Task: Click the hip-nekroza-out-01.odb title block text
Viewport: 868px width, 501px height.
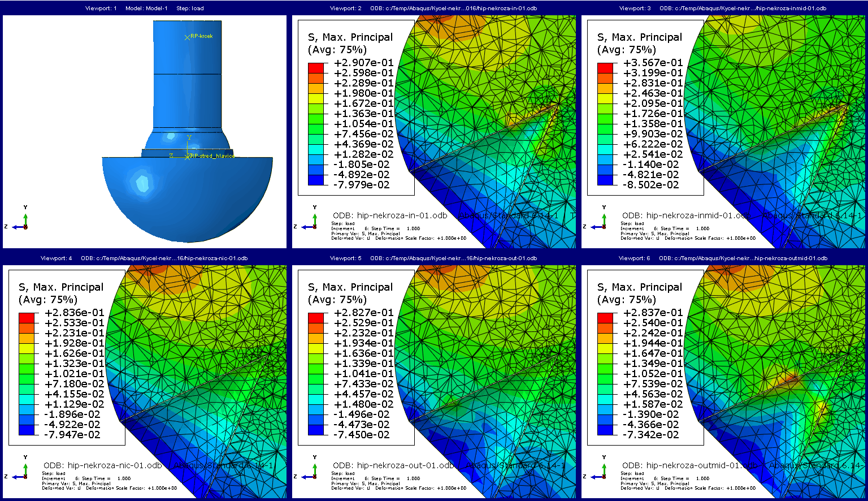Action: pos(393,465)
